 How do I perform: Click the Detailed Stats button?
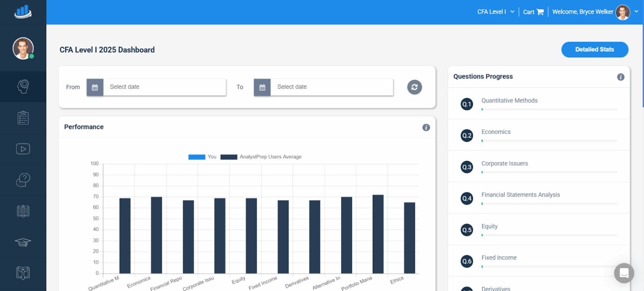coord(595,50)
